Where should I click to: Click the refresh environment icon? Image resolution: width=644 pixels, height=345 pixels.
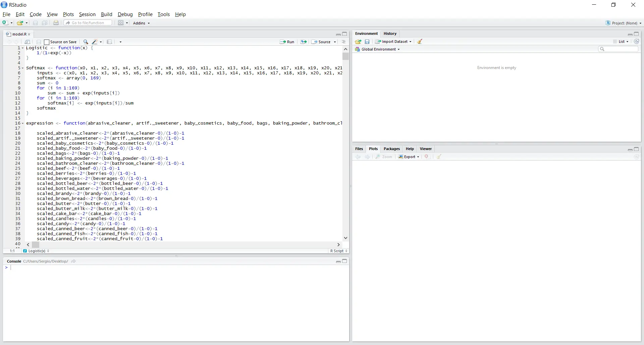click(636, 42)
